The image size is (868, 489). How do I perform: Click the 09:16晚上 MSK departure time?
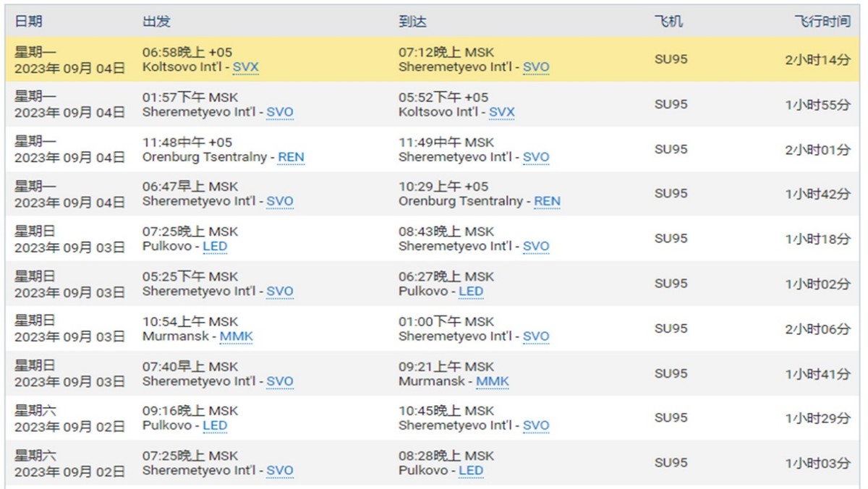point(190,410)
